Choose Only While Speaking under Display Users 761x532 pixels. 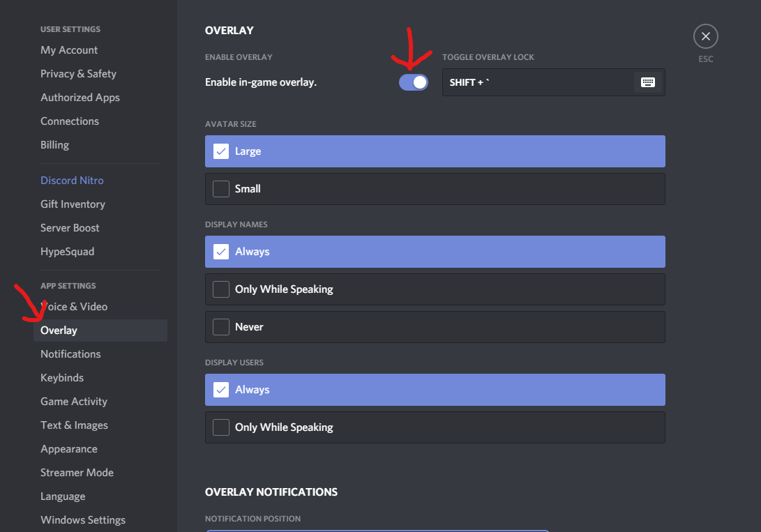click(435, 427)
